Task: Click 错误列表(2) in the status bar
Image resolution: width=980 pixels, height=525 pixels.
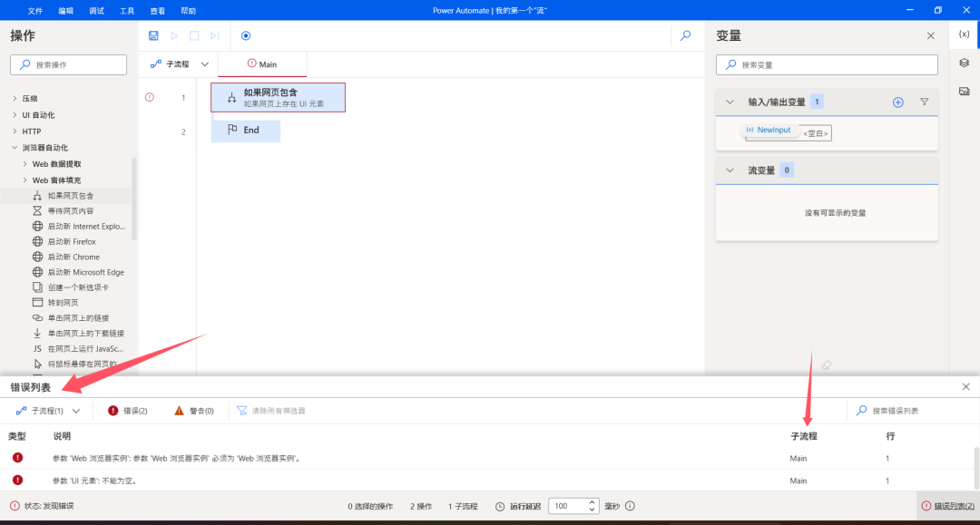Action: (948, 506)
